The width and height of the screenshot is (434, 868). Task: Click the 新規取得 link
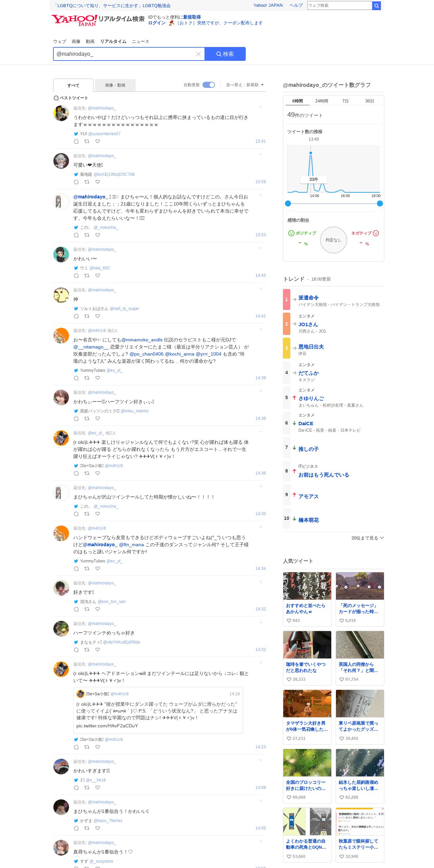(192, 17)
